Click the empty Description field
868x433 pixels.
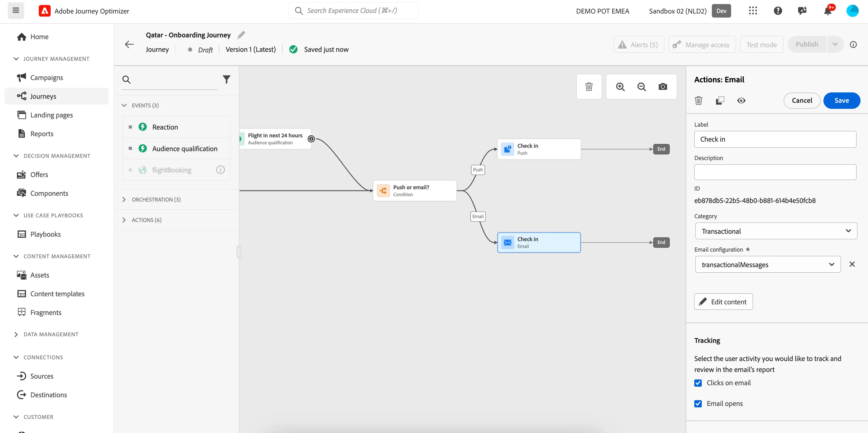(x=775, y=172)
